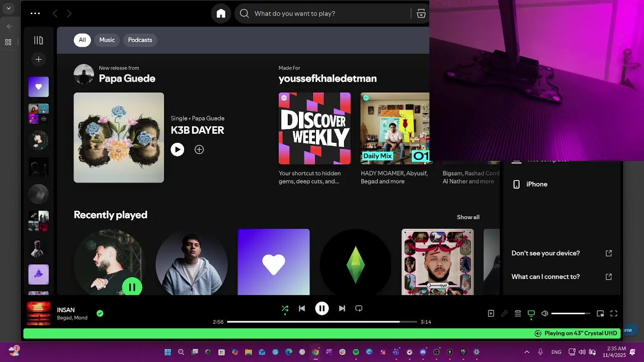This screenshot has width=644, height=362.
Task: Open Don't see your device? link
Action: click(561, 253)
